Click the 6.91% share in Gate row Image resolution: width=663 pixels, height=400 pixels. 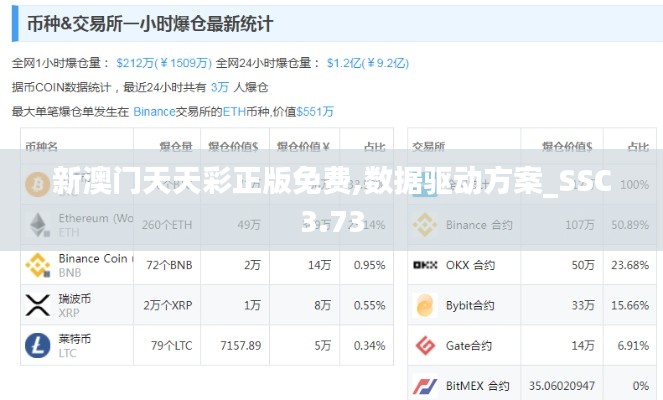(633, 345)
